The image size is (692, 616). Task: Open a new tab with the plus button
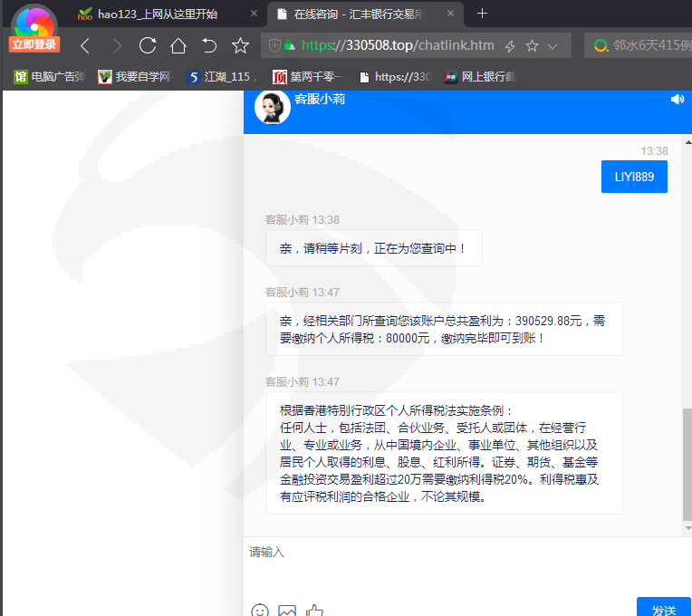click(x=482, y=14)
